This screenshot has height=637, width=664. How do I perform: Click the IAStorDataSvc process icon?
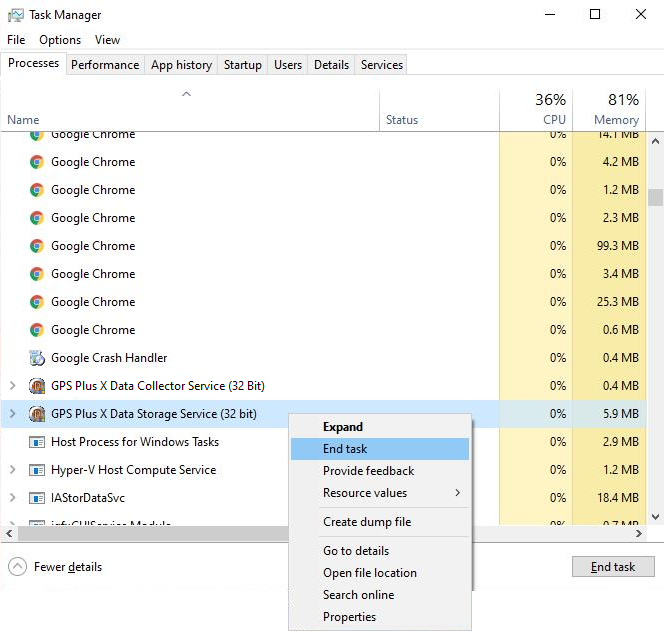coord(37,498)
